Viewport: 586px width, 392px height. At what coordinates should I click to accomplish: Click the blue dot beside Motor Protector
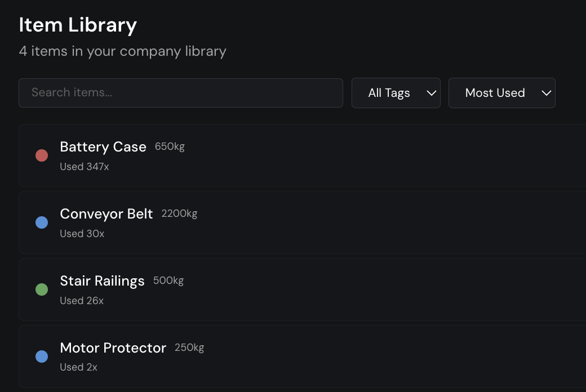[42, 356]
